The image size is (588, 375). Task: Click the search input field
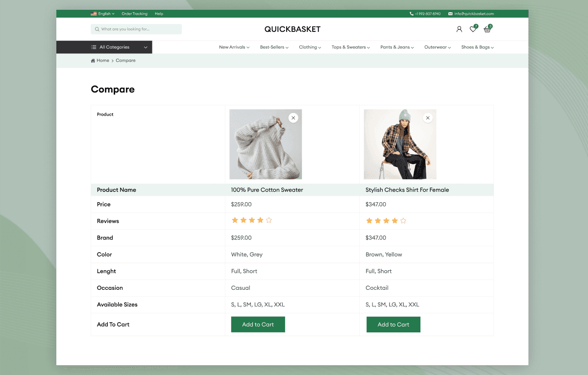pos(140,29)
